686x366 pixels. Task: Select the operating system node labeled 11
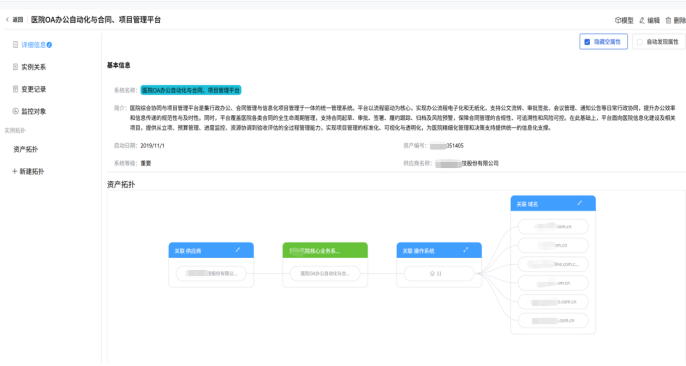pyautogui.click(x=439, y=273)
